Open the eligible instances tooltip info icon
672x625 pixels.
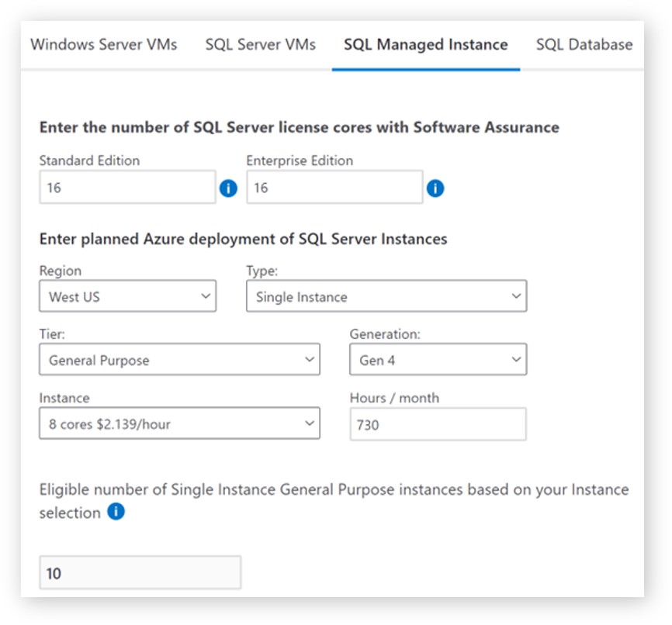[116, 512]
